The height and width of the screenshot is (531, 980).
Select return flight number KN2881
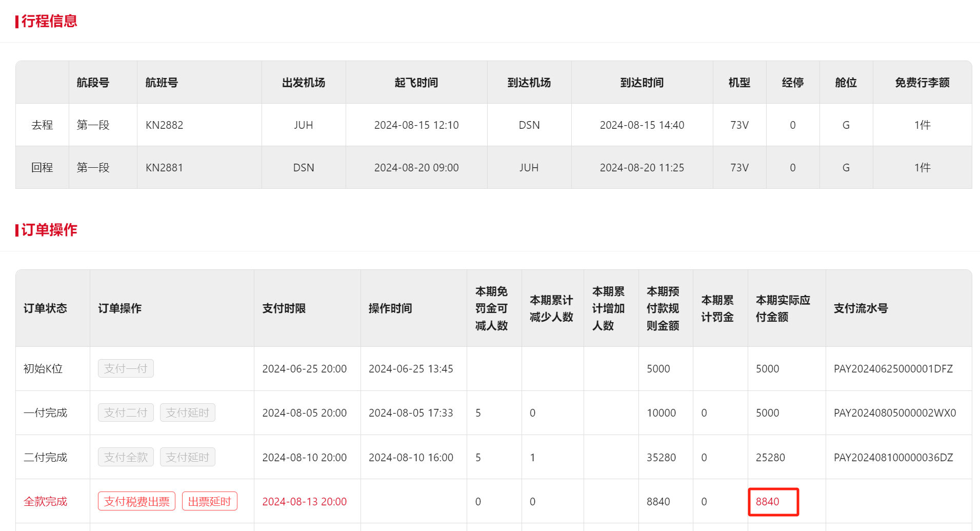(x=164, y=168)
